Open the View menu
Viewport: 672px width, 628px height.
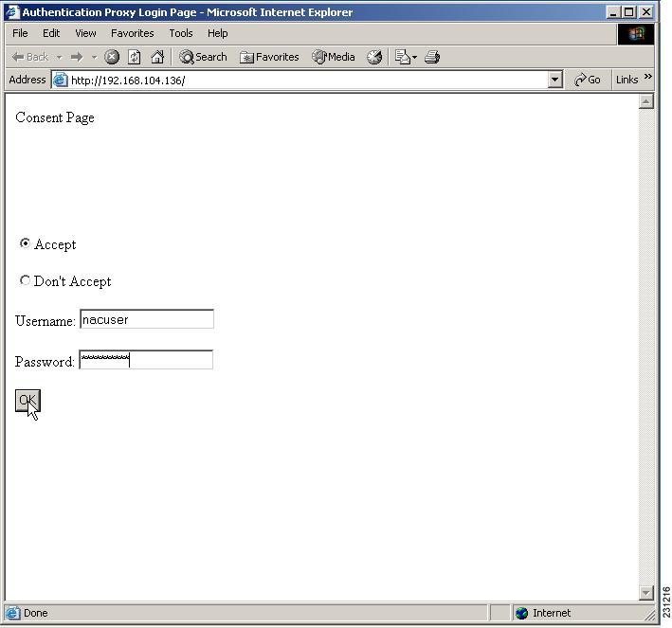point(85,33)
